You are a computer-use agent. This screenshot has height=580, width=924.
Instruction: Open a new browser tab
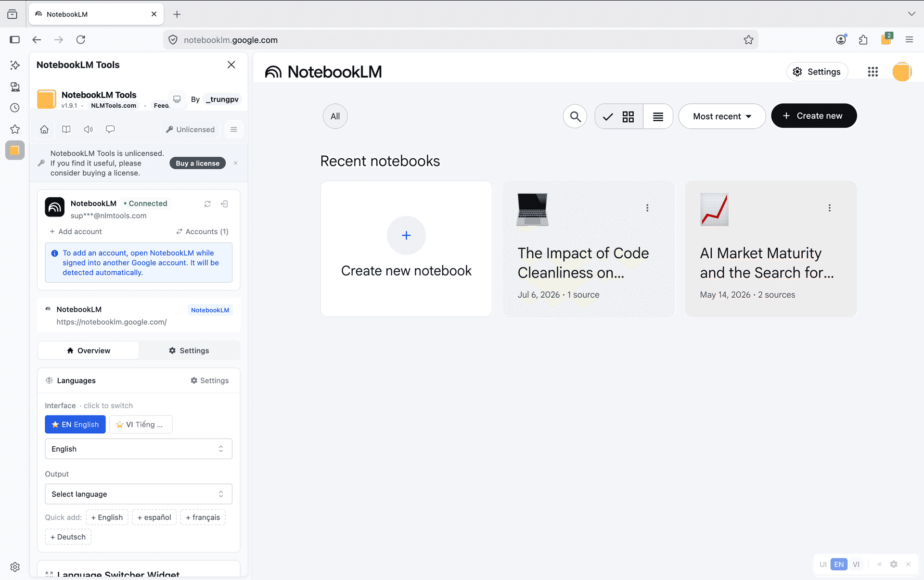(177, 14)
